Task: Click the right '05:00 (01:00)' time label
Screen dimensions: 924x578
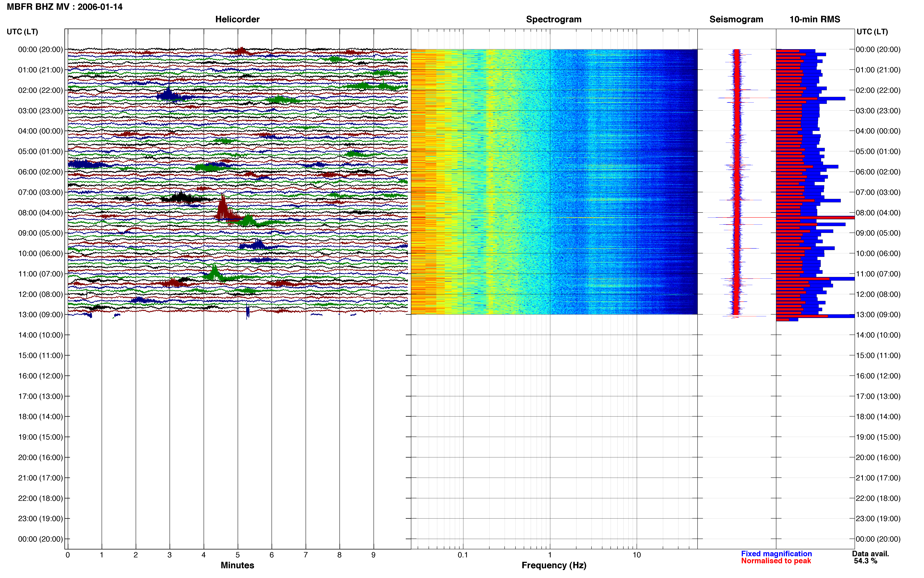Action: [878, 151]
